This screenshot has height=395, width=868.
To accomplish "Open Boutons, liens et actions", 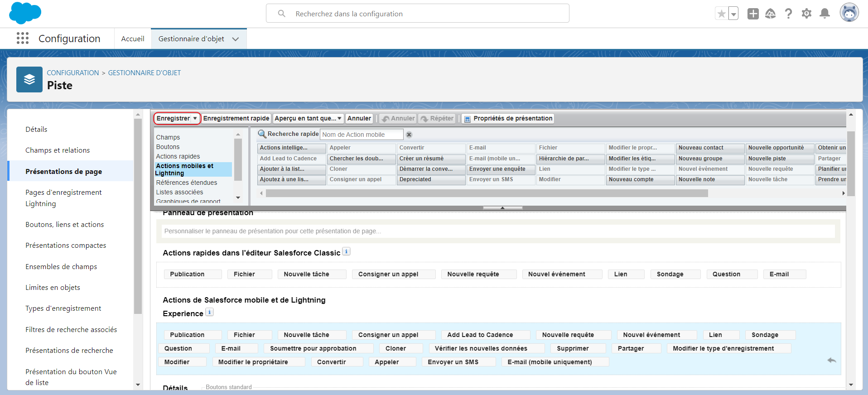I will pyautogui.click(x=65, y=225).
